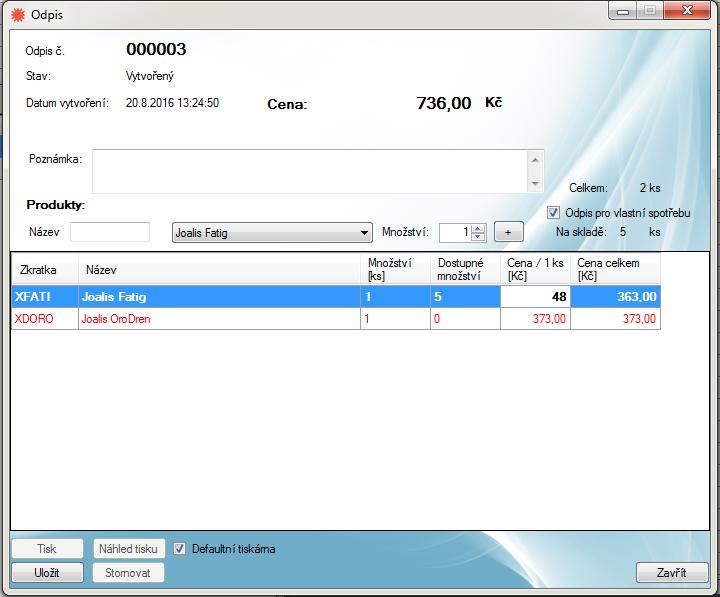Image resolution: width=720 pixels, height=597 pixels.
Task: Select the 'Joalis OroDren' row name
Action: pos(219,319)
